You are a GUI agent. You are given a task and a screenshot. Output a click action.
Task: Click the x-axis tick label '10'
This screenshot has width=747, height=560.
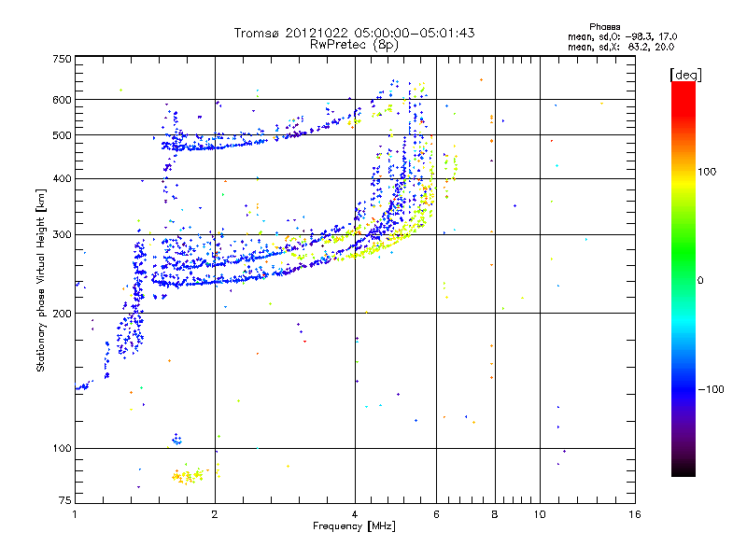540,514
